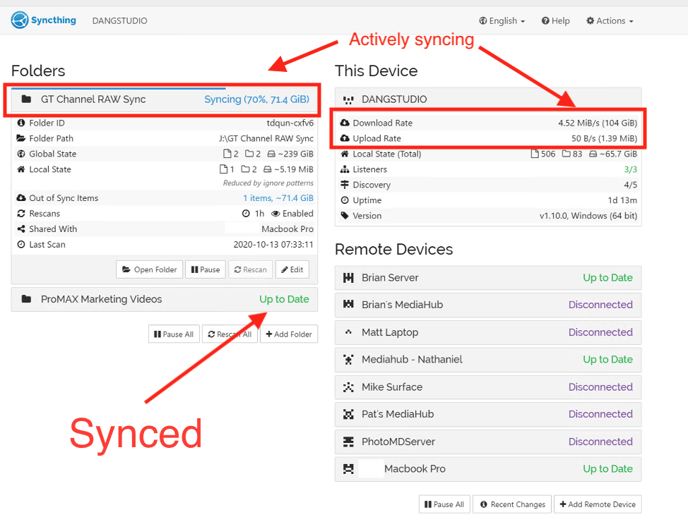Expand the Brian Server remote device
This screenshot has height=529, width=688.
pos(488,278)
